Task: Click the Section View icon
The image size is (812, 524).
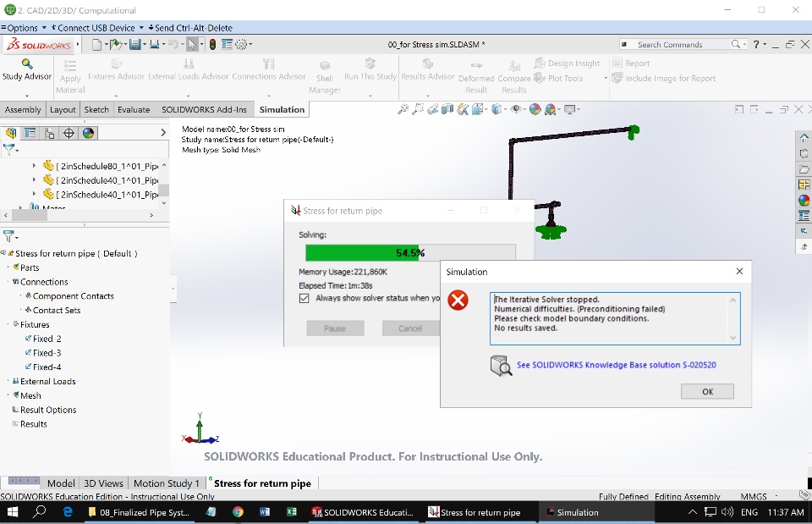Action: pyautogui.click(x=447, y=109)
